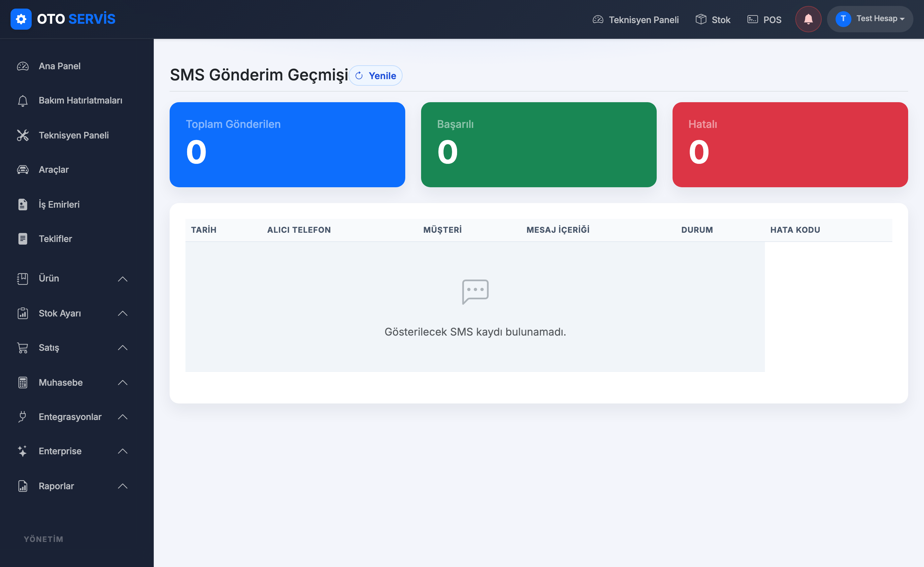This screenshot has height=567, width=924.
Task: Click the notification bell icon
Action: click(808, 19)
